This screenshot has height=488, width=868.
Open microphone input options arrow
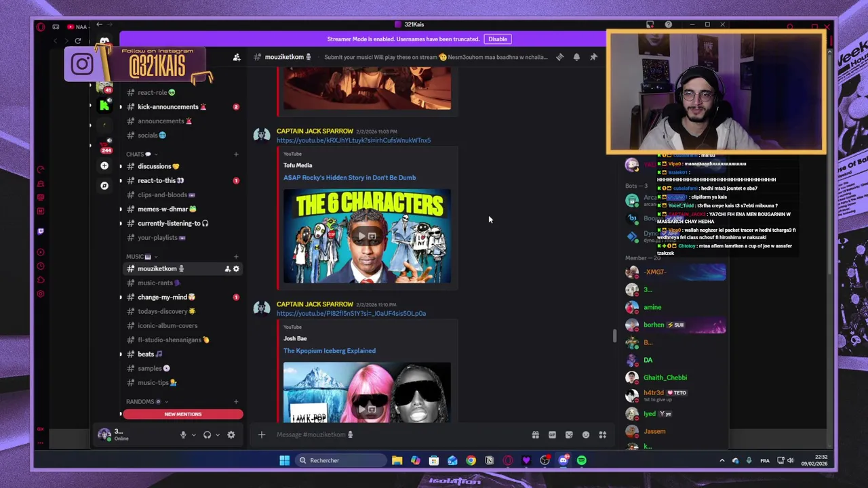click(193, 435)
